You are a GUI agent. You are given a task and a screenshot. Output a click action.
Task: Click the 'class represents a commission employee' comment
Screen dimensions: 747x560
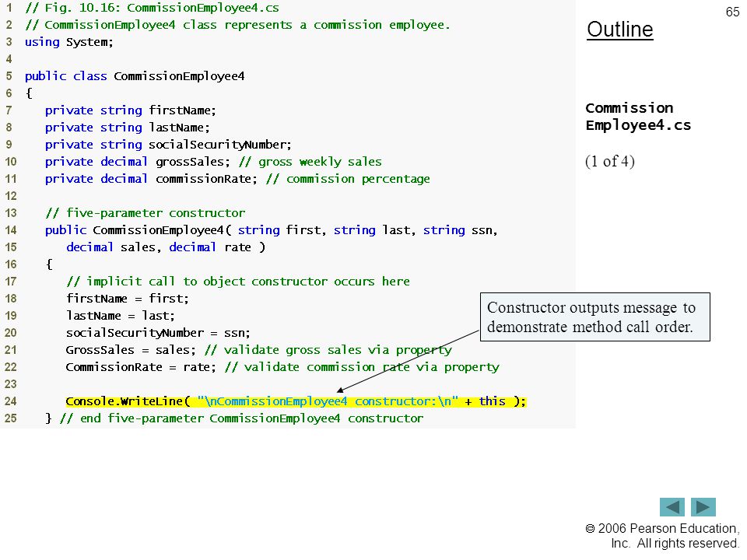click(238, 25)
